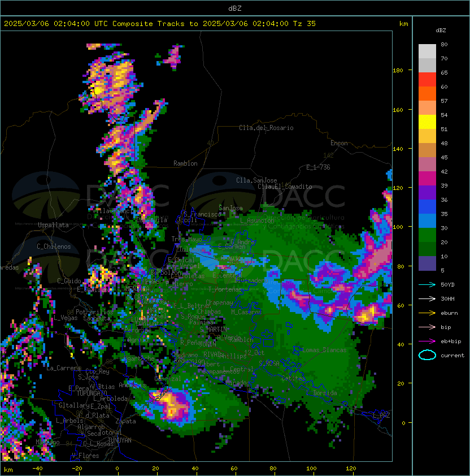Click the 'Clla.del_Rosario' map label

coord(266,128)
